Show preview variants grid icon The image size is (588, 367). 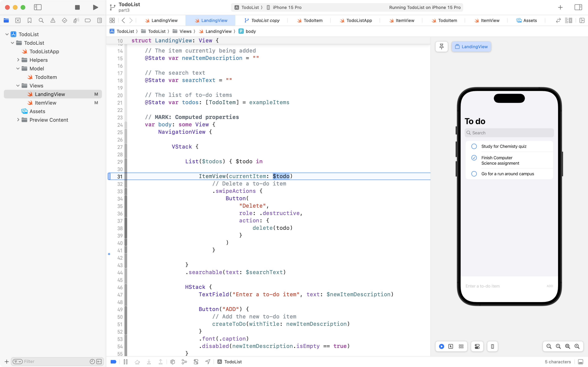[x=461, y=346]
